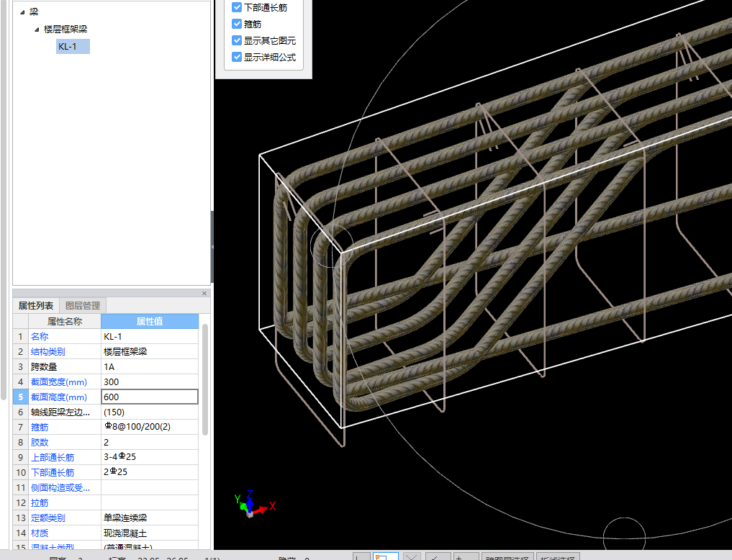The width and height of the screenshot is (732, 560).
Task: Click the bottom rebar value 2⏀25
Action: click(x=150, y=472)
